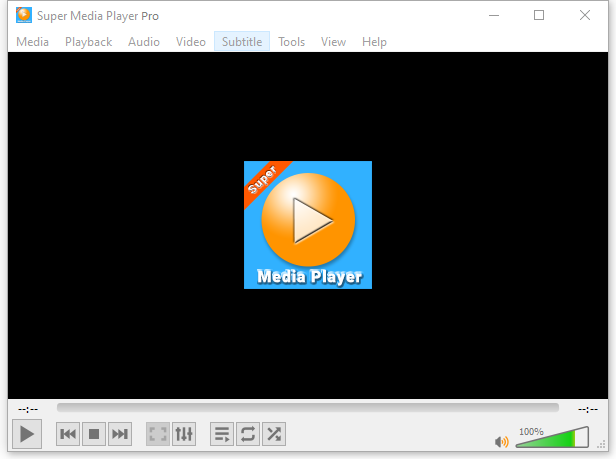Open the Media menu
This screenshot has width=616, height=459.
coord(33,42)
